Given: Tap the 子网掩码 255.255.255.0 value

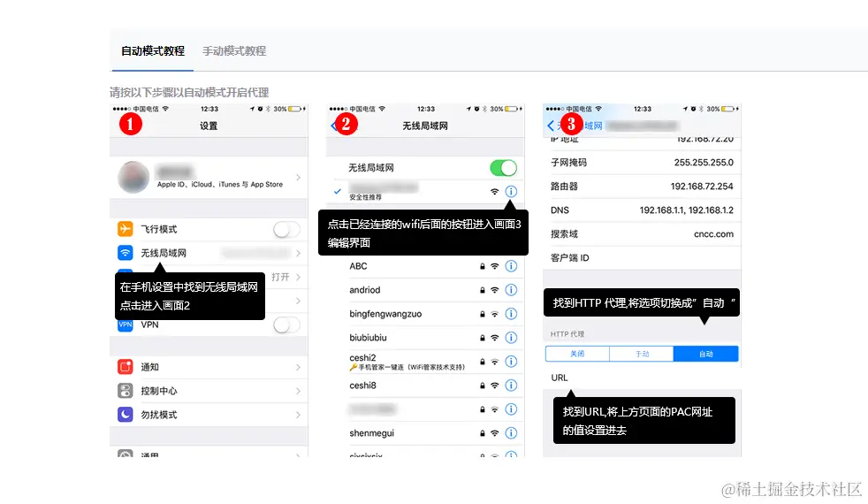Looking at the screenshot, I should coord(704,163).
